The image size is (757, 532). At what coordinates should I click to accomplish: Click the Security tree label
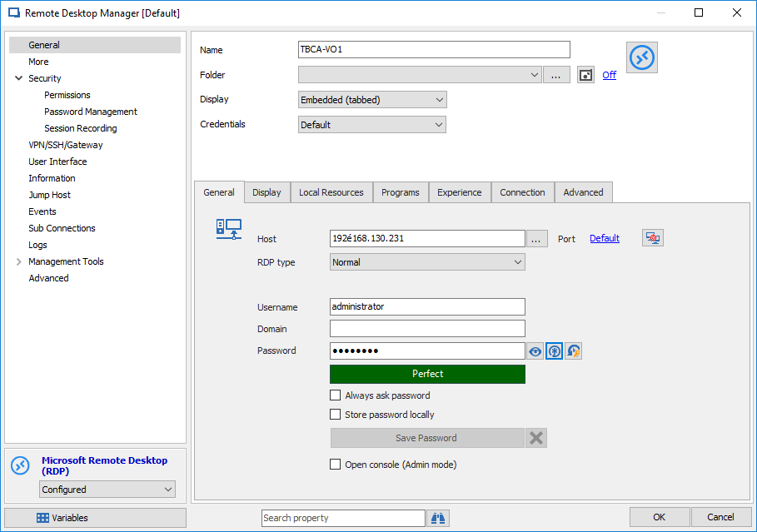pyautogui.click(x=45, y=78)
